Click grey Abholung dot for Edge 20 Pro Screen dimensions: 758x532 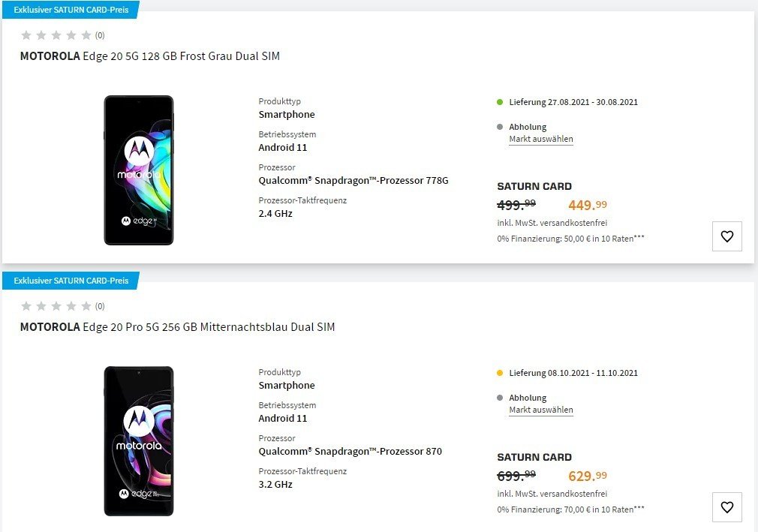click(500, 398)
